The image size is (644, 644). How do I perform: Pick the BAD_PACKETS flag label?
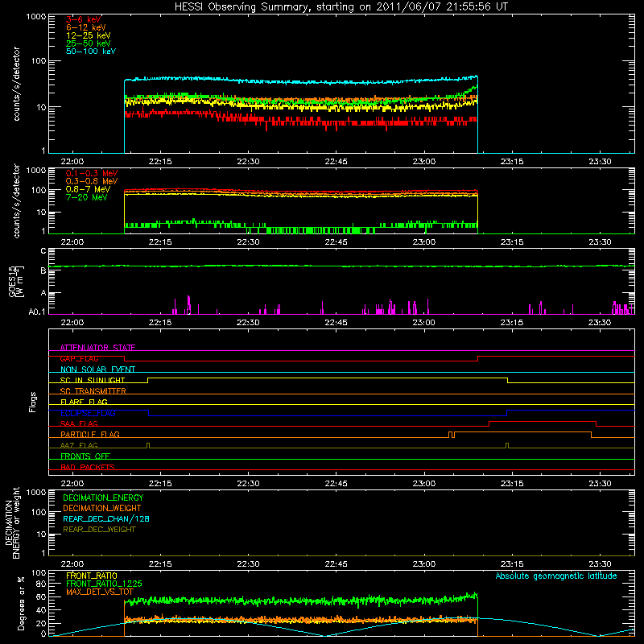coord(88,467)
